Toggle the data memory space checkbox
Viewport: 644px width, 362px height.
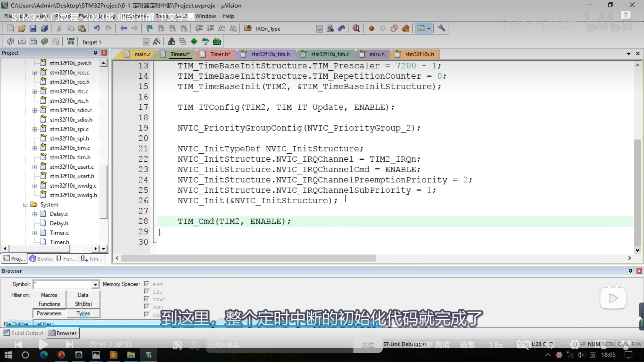click(147, 292)
